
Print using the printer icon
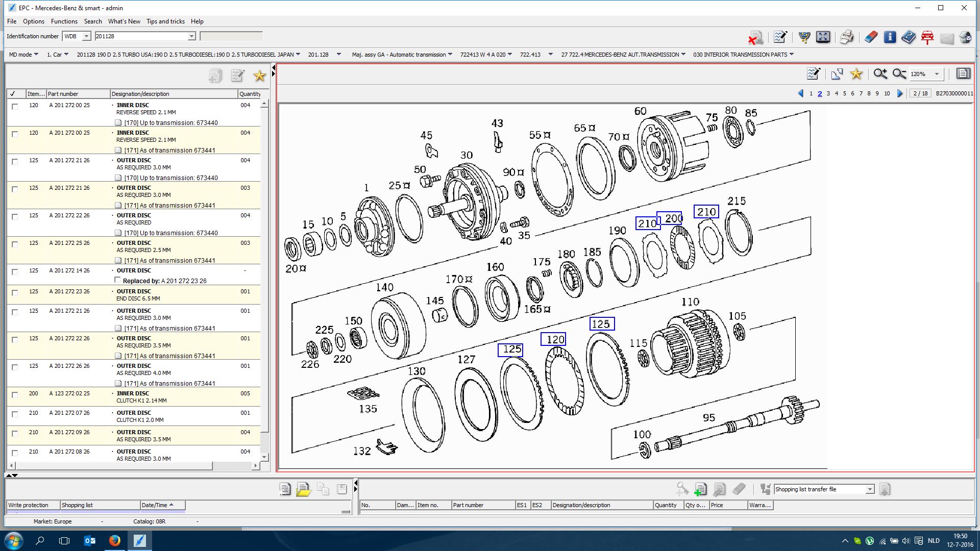[847, 37]
